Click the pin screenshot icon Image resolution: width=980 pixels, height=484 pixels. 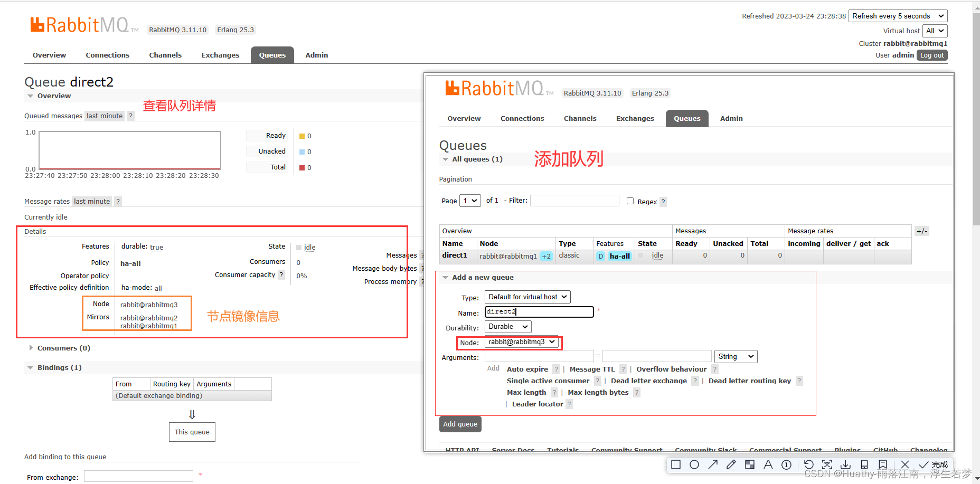click(x=883, y=464)
